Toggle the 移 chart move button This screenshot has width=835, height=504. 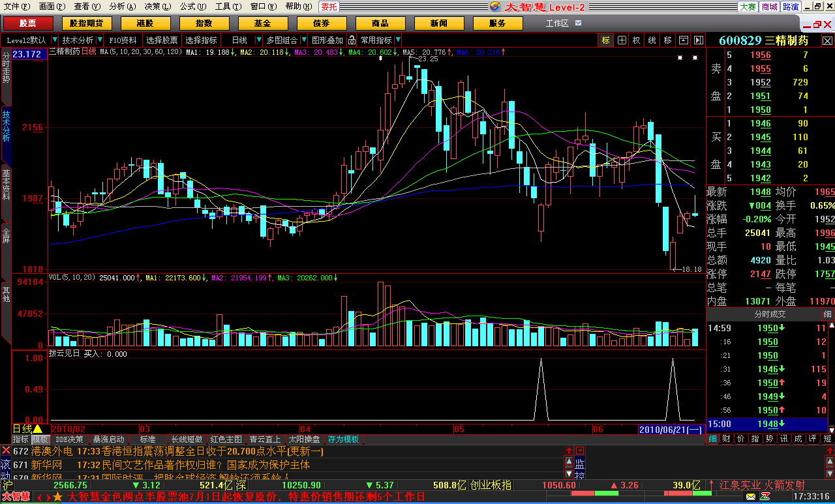coord(667,40)
